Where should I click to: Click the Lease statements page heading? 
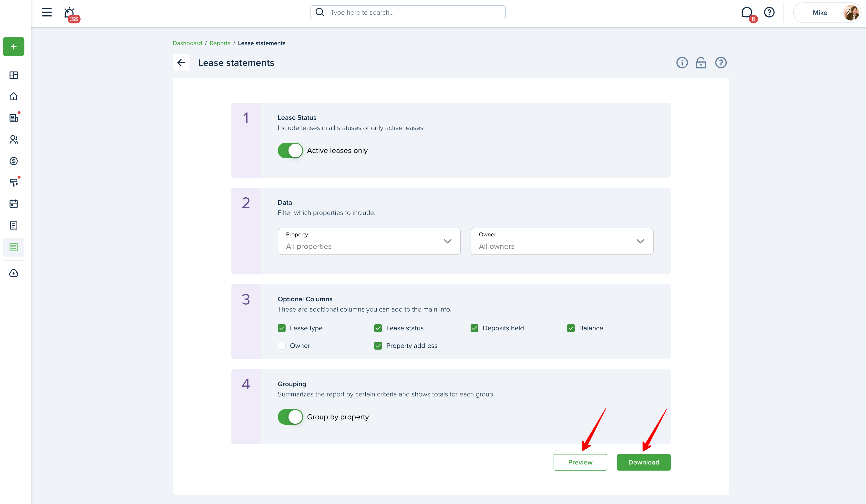pos(236,63)
